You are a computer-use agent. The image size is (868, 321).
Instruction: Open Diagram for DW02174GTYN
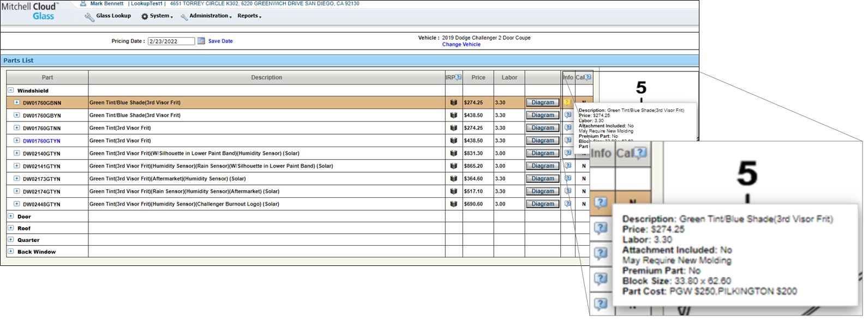[x=543, y=191]
